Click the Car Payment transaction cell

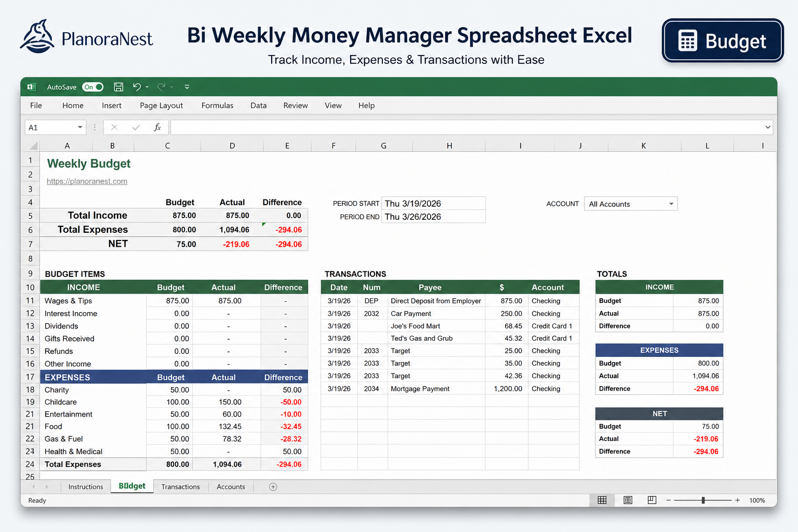(x=436, y=313)
